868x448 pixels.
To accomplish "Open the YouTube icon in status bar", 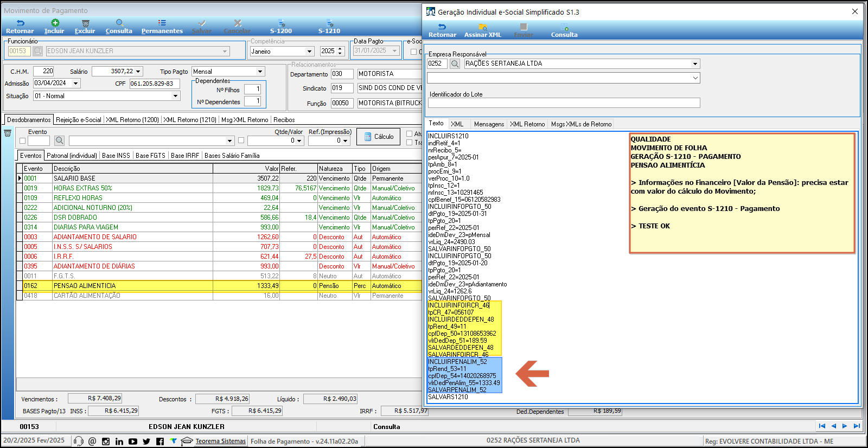I will [133, 441].
